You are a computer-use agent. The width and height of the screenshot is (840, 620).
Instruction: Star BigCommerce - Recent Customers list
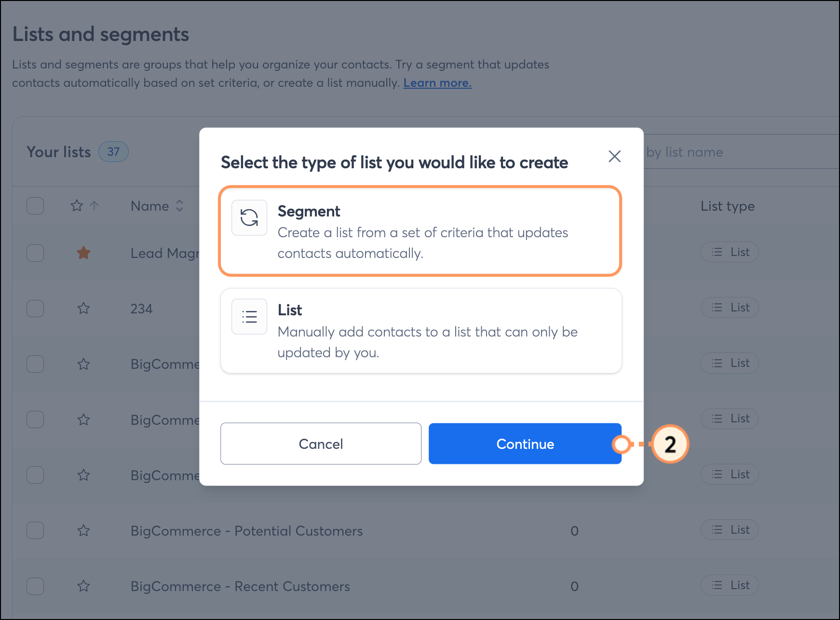click(84, 586)
